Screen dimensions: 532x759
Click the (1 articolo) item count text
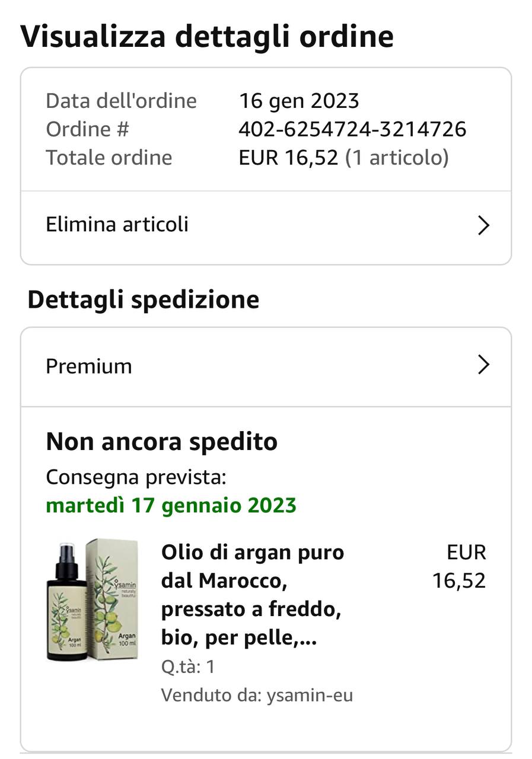click(x=397, y=158)
